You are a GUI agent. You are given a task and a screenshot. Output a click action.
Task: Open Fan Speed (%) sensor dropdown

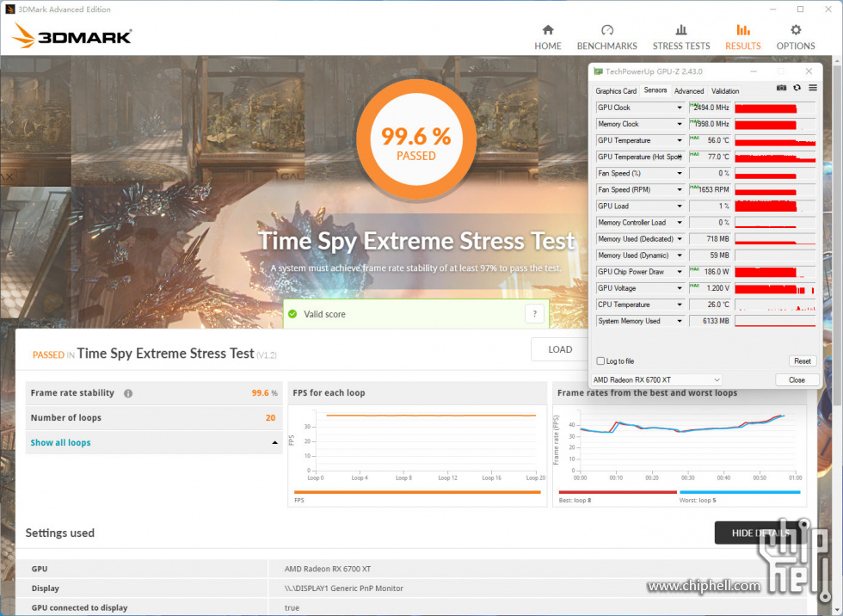680,173
